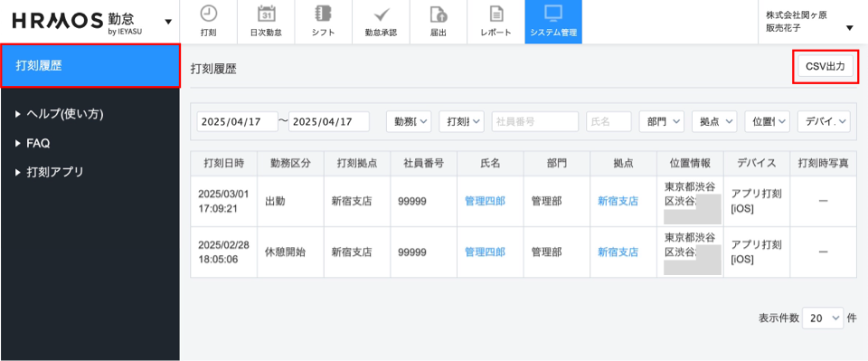Click the 株式会社関ヶ原 company name

[x=797, y=15]
